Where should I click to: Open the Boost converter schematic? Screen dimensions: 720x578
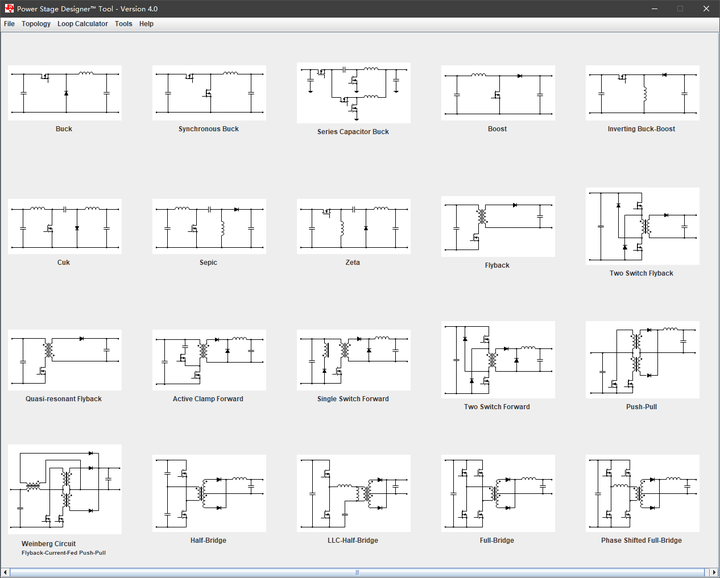point(498,93)
